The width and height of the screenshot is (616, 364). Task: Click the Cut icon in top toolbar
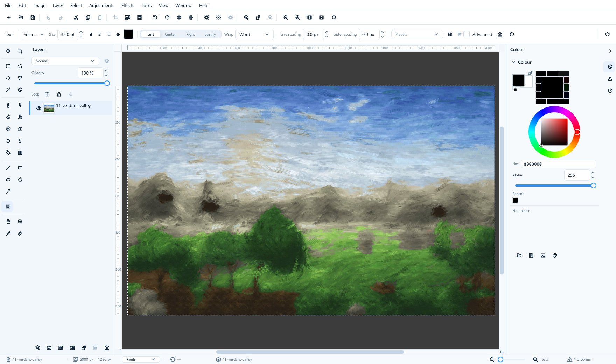click(76, 17)
